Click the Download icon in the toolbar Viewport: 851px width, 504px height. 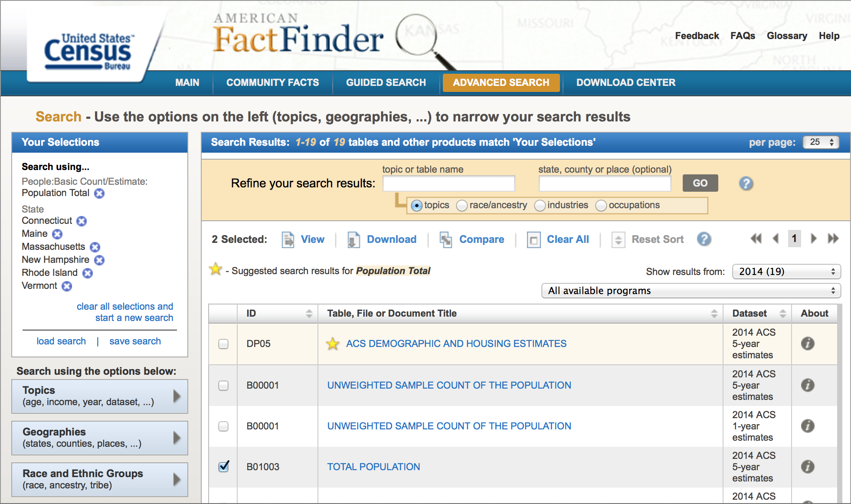(353, 239)
